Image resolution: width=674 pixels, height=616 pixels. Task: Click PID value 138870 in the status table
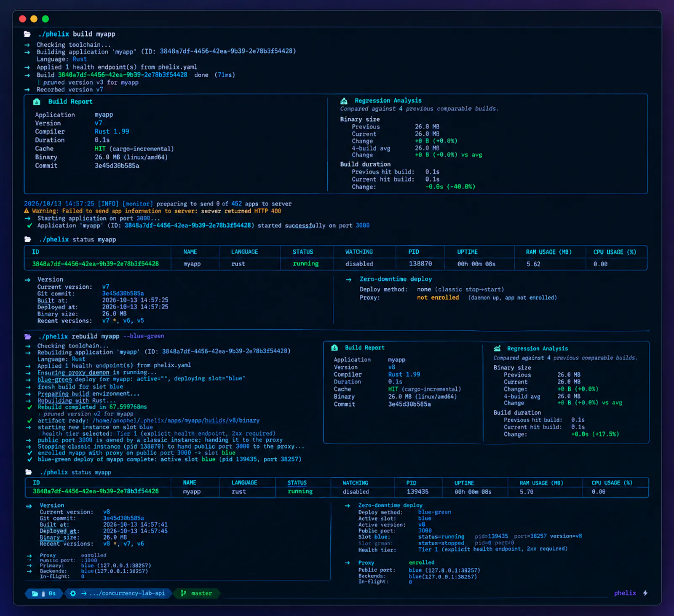(x=420, y=264)
